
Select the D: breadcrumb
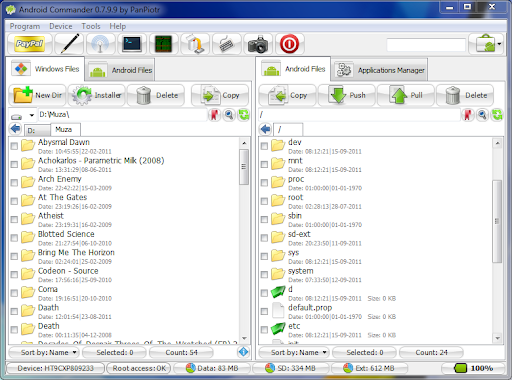click(37, 130)
